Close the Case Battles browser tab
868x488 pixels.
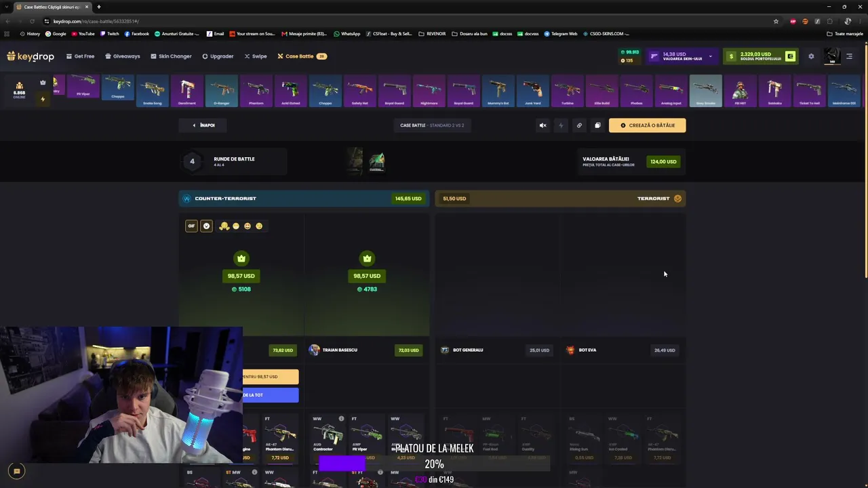click(87, 7)
